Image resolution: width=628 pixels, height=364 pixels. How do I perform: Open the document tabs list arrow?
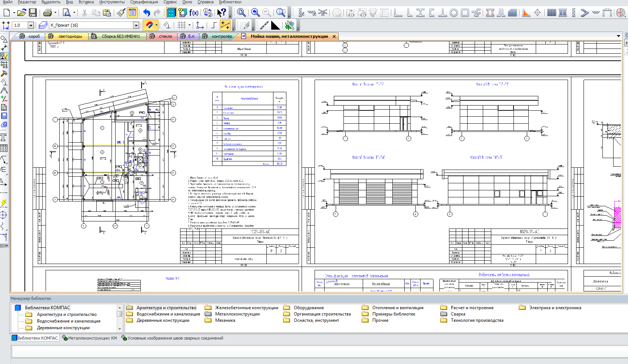tap(618, 36)
